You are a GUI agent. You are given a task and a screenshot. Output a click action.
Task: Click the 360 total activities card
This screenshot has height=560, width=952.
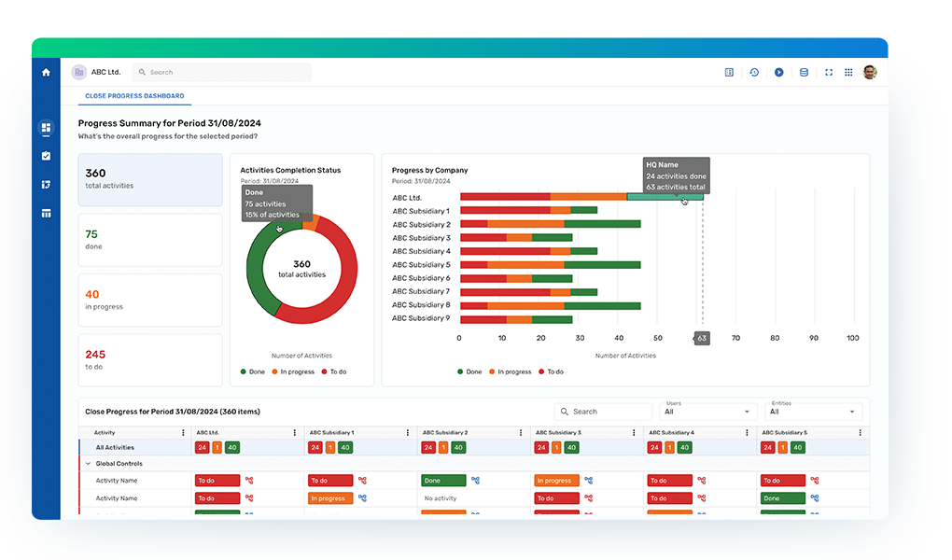pos(150,179)
